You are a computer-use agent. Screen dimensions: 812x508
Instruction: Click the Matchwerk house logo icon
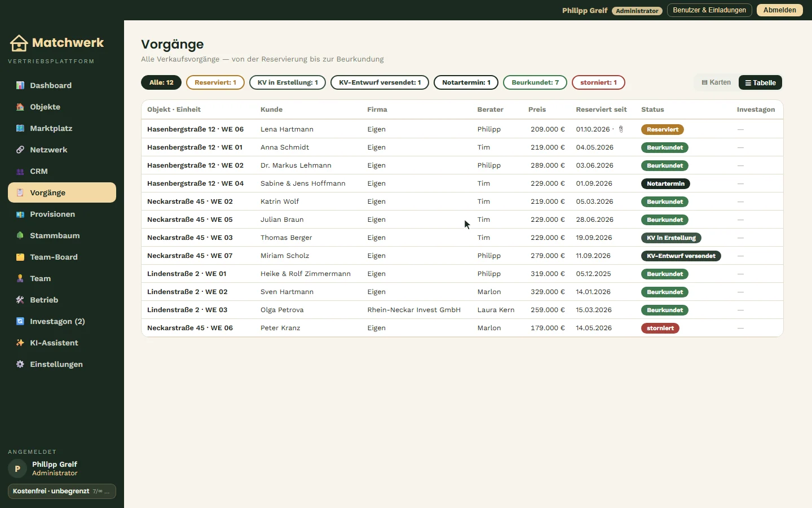coord(19,43)
